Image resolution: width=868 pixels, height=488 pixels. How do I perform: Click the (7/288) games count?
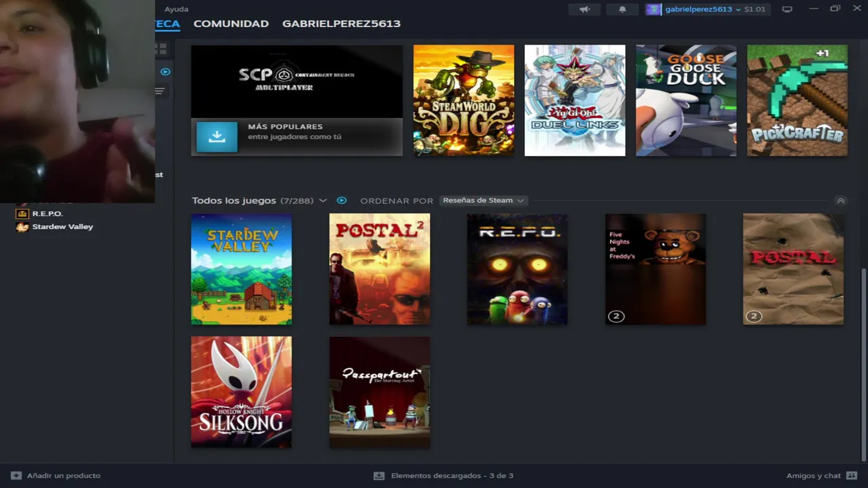(297, 201)
